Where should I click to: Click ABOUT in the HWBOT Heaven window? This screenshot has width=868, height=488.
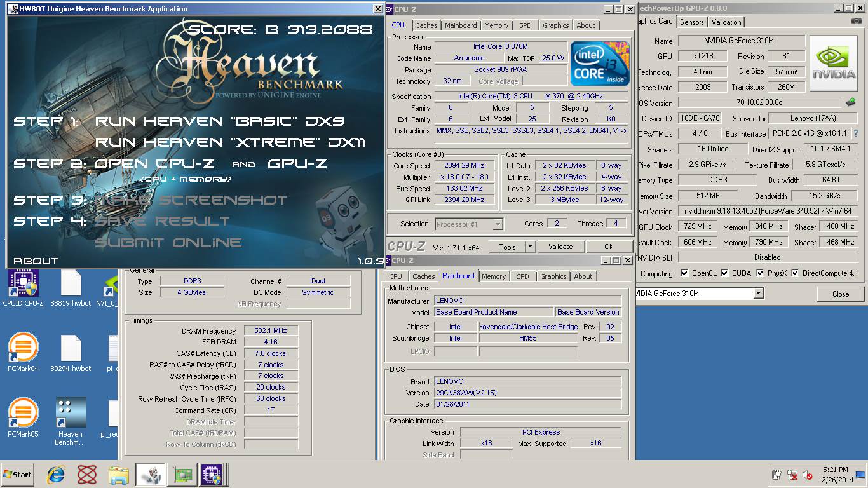pos(36,261)
